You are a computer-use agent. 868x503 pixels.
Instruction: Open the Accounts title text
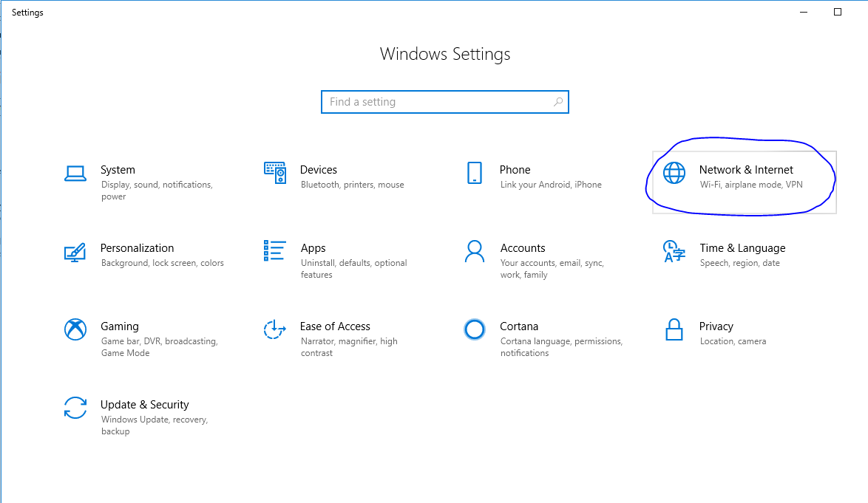523,248
